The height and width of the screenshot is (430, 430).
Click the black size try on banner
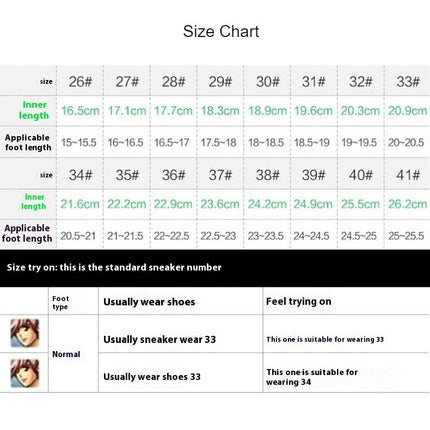click(215, 268)
